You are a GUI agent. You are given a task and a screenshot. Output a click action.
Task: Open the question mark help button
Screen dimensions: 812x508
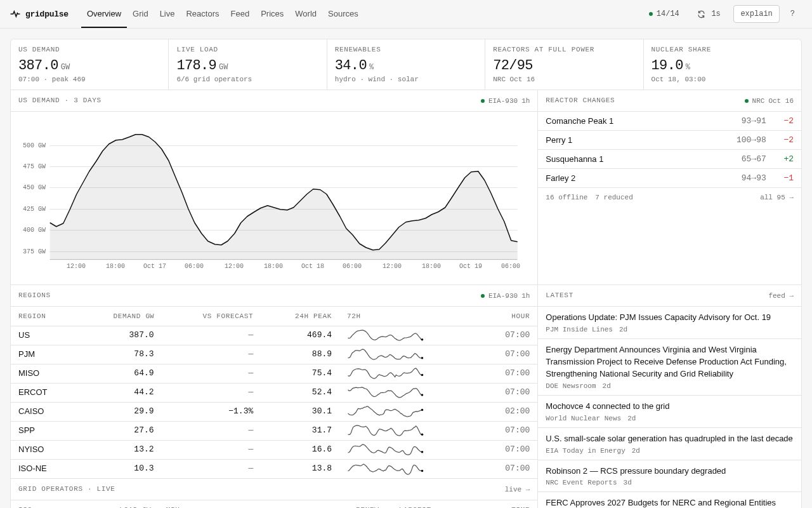pyautogui.click(x=792, y=14)
